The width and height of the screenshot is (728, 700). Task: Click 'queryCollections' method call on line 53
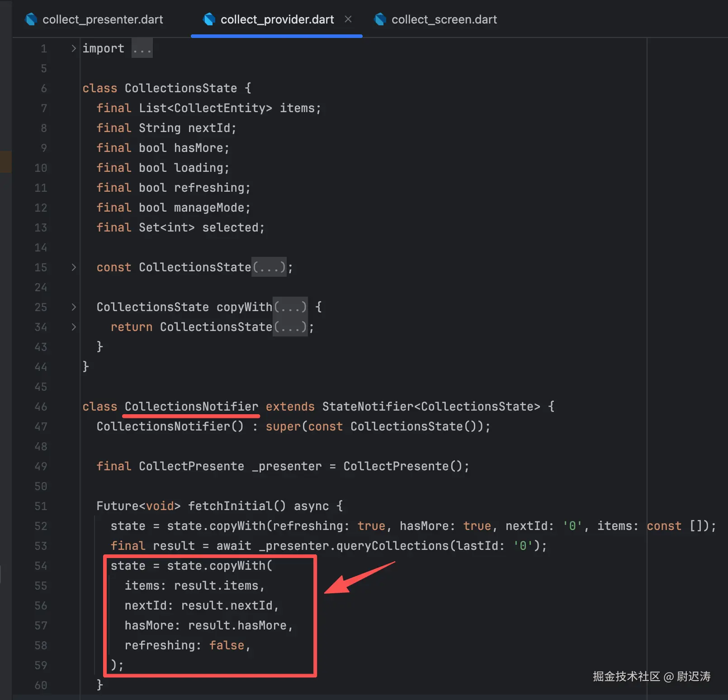pyautogui.click(x=392, y=546)
